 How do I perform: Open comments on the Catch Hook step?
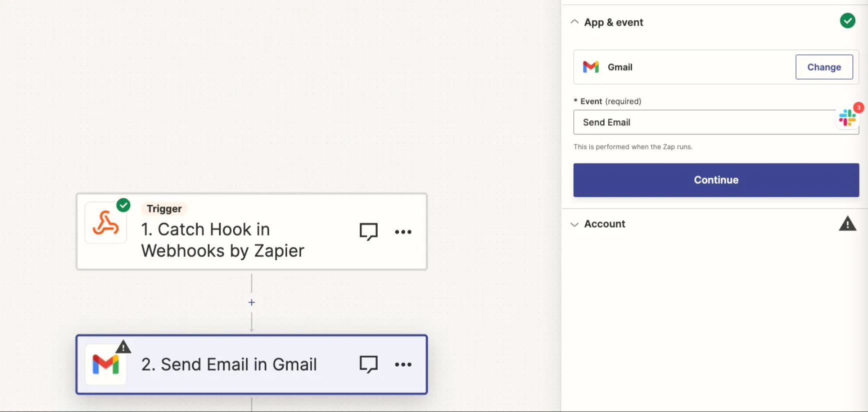coord(368,231)
